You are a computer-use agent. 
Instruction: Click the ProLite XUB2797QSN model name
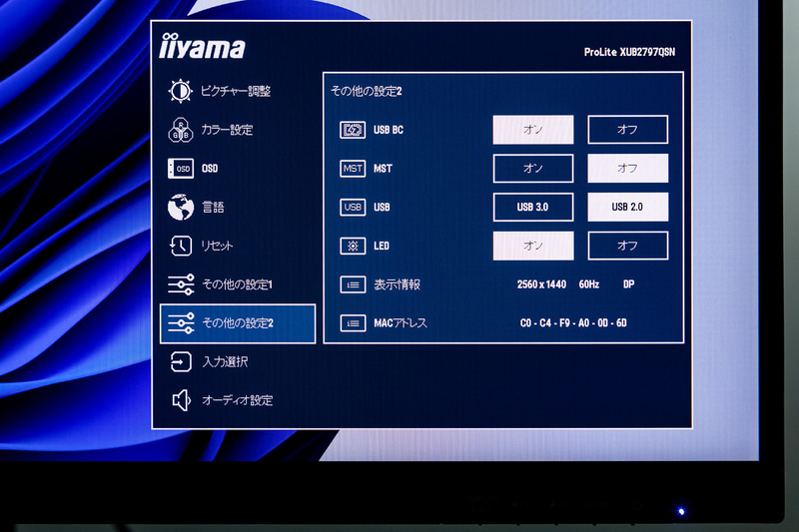(629, 52)
